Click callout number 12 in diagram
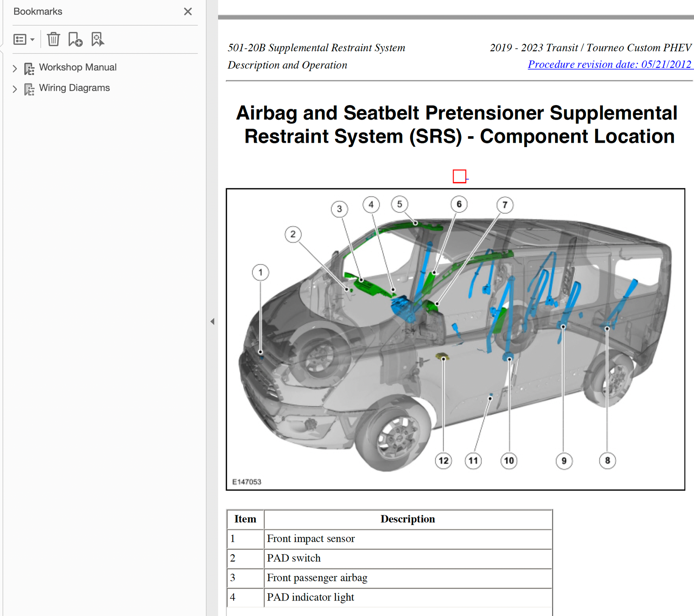 444,460
